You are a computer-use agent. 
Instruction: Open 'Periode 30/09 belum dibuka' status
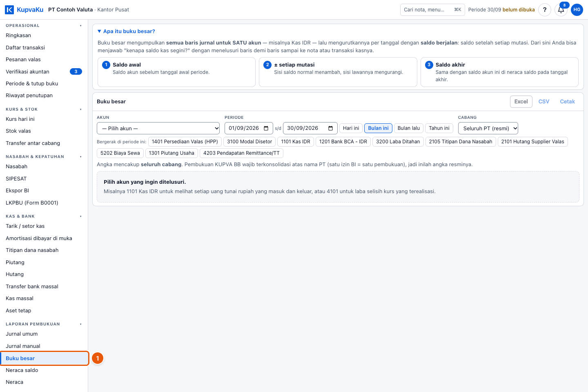(501, 10)
